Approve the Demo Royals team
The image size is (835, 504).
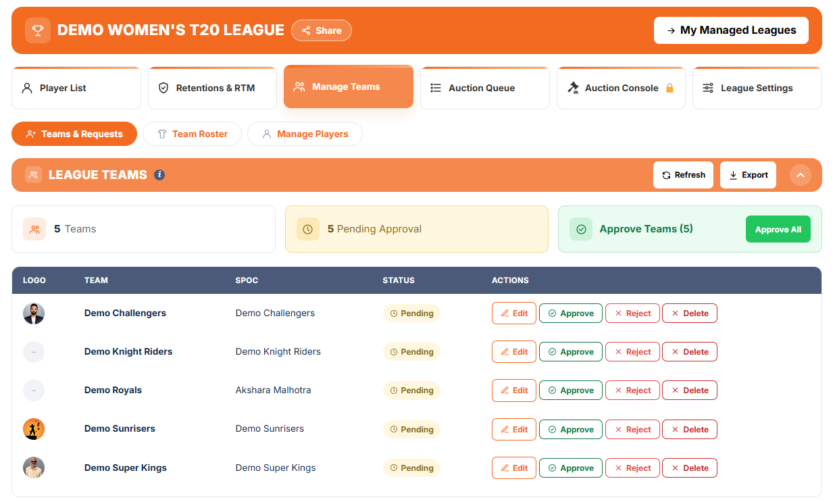571,390
